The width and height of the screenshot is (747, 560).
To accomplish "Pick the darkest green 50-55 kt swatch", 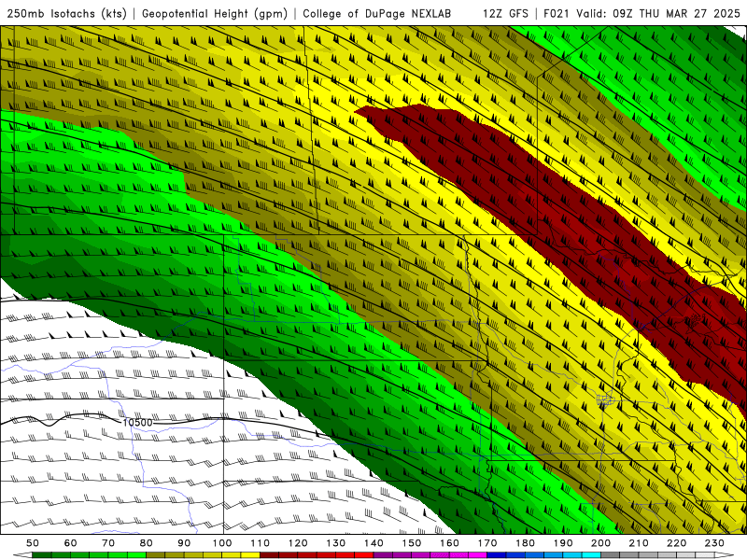I will pos(42,555).
